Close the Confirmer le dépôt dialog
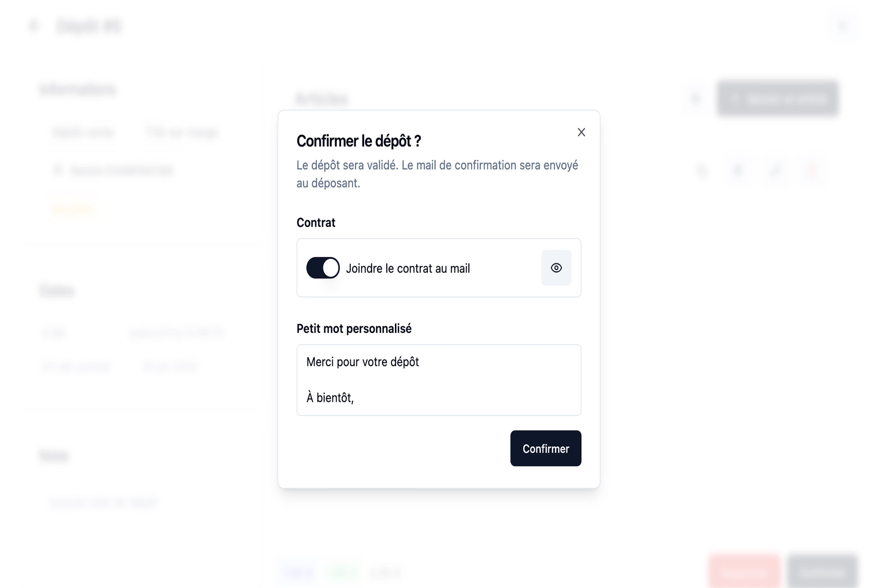Screen dimensions: 878x588 pos(581,132)
